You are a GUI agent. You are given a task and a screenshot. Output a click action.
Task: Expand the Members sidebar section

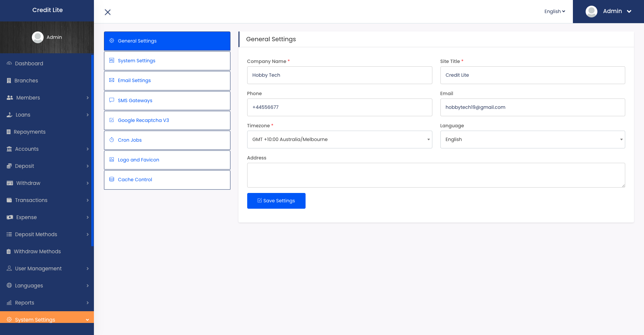coord(88,97)
